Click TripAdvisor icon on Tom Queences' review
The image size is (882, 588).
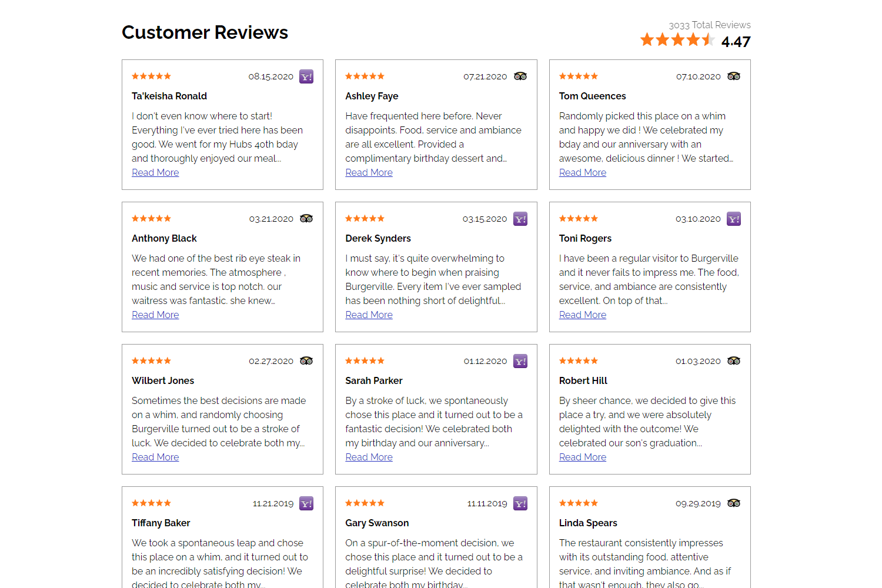(x=734, y=76)
